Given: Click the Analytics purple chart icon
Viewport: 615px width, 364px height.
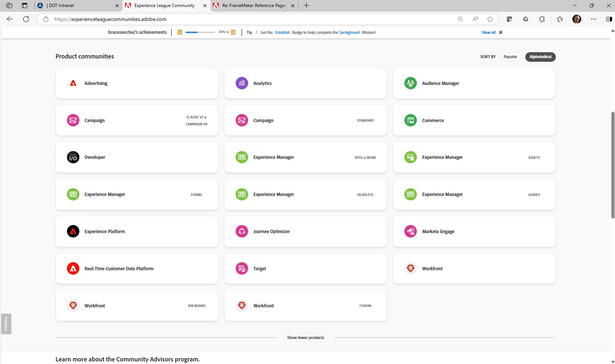Looking at the screenshot, I should coord(242,83).
